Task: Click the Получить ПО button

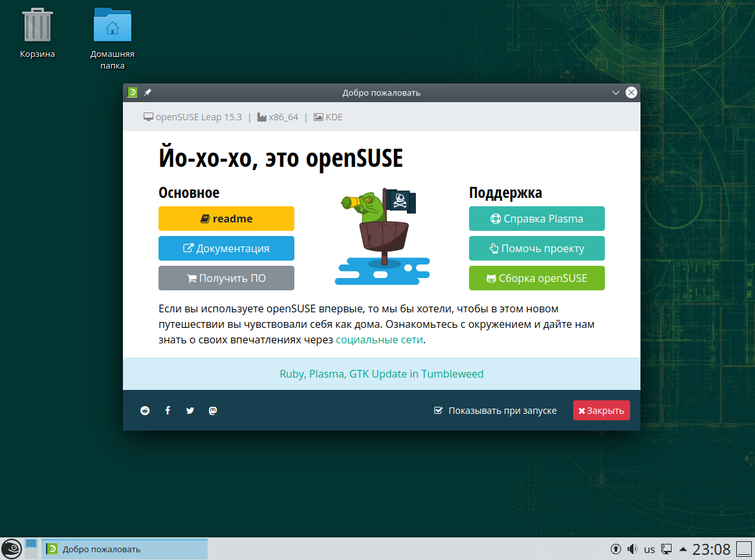Action: (226, 278)
